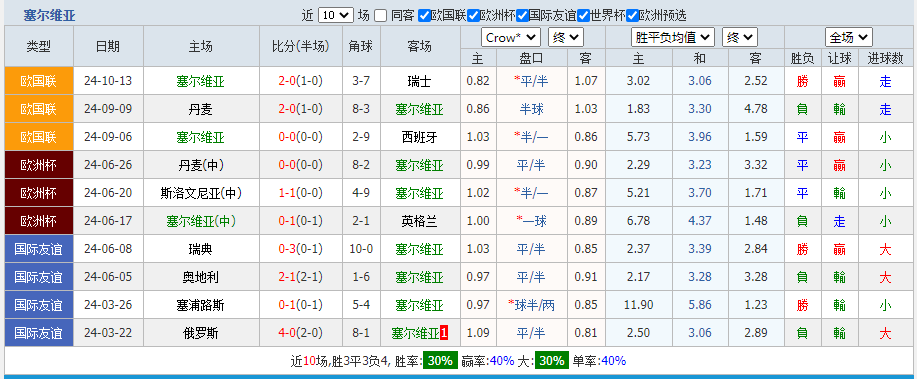Screen dimensions: 917x379
Task: Click the 11.90 home odds value
Action: [638, 305]
